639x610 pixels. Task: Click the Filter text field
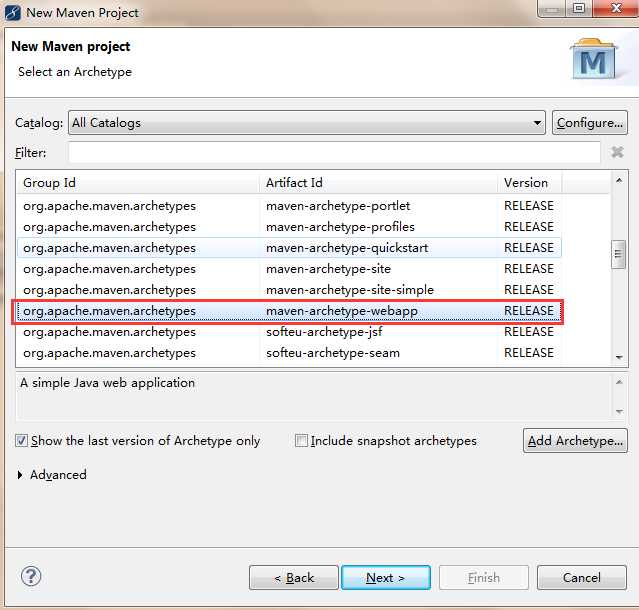(x=334, y=152)
